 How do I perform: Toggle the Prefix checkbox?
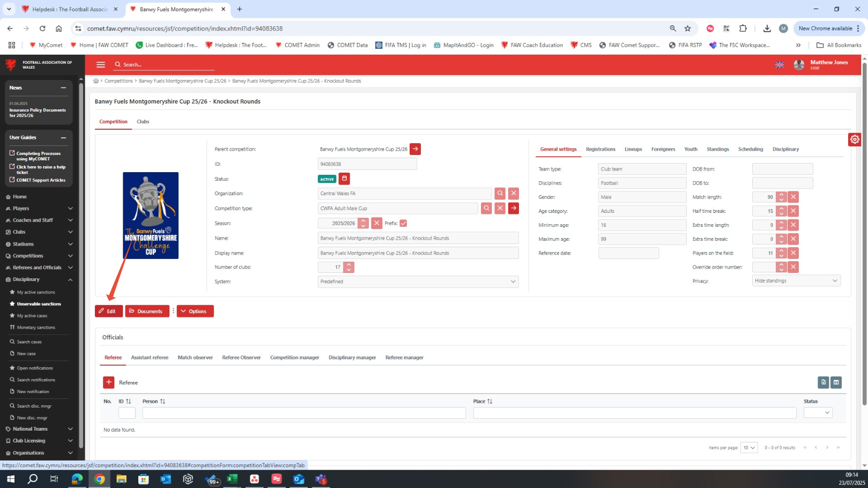click(403, 223)
